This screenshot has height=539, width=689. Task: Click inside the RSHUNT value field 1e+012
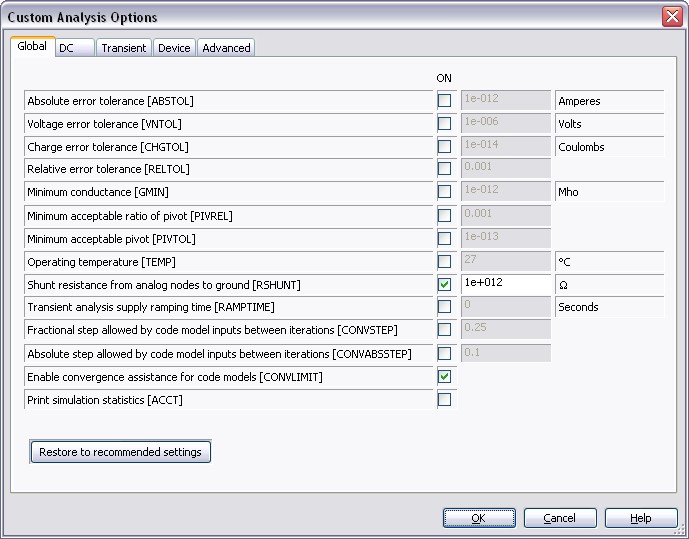[505, 284]
